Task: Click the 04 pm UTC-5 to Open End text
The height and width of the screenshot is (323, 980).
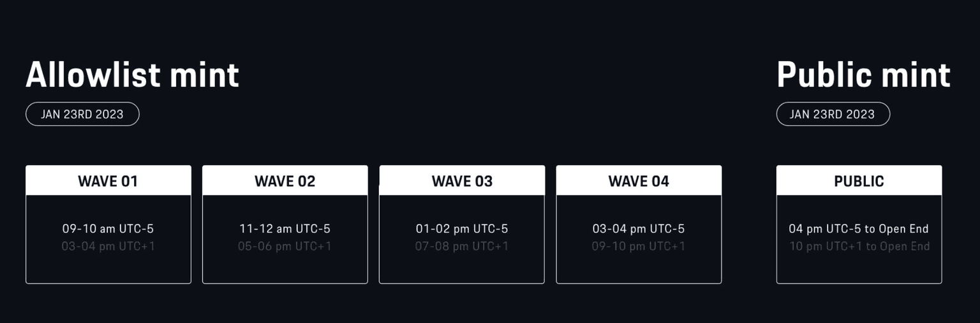Action: [x=859, y=229]
